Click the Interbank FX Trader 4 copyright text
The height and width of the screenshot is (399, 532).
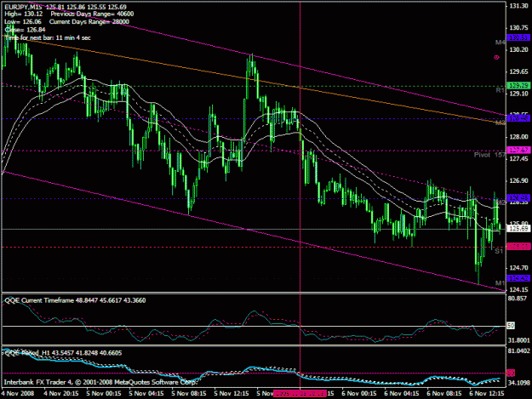click(x=100, y=382)
